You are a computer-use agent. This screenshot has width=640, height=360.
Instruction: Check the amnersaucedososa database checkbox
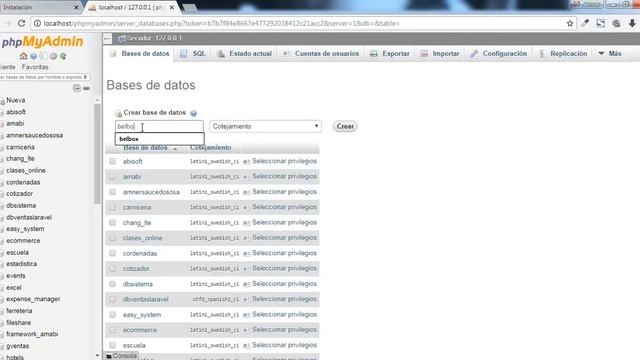pyautogui.click(x=113, y=192)
